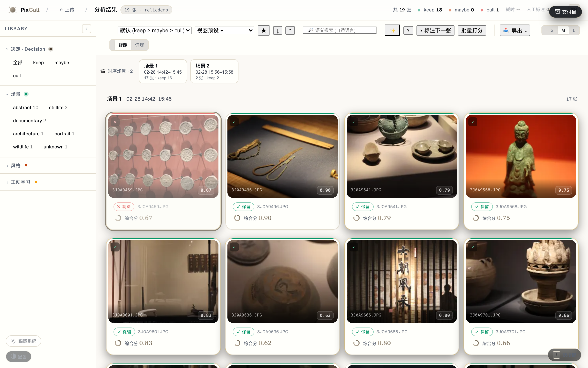
Task: Expand the 风格 style section
Action: 17,166
